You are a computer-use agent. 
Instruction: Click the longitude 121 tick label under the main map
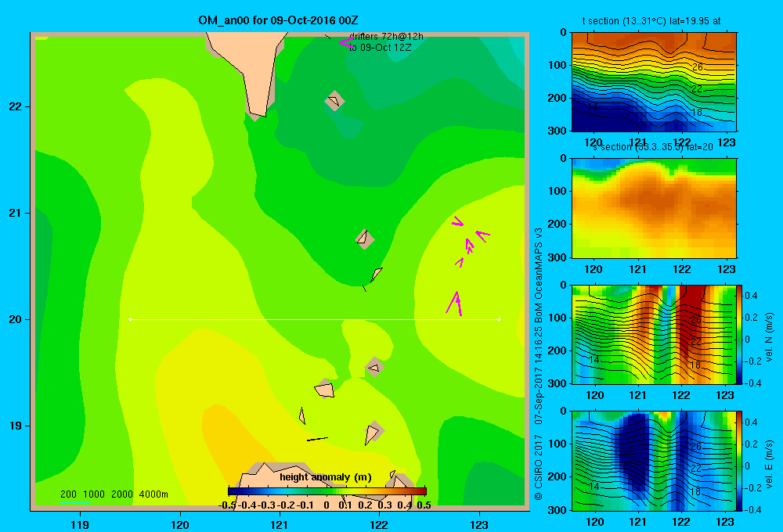[280, 524]
